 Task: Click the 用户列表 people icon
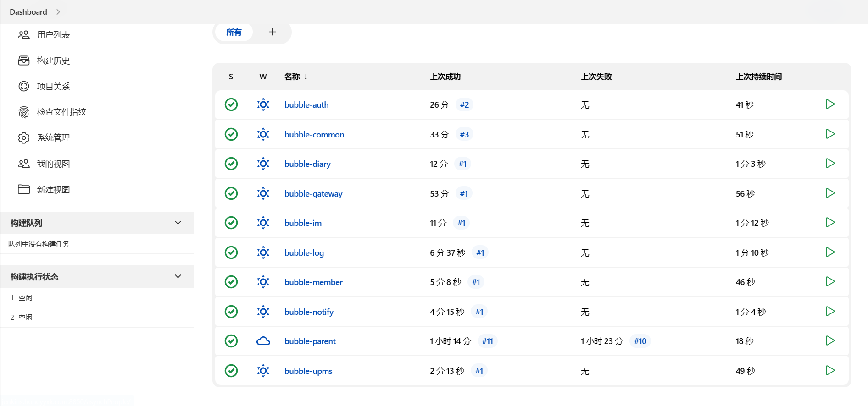[x=24, y=35]
